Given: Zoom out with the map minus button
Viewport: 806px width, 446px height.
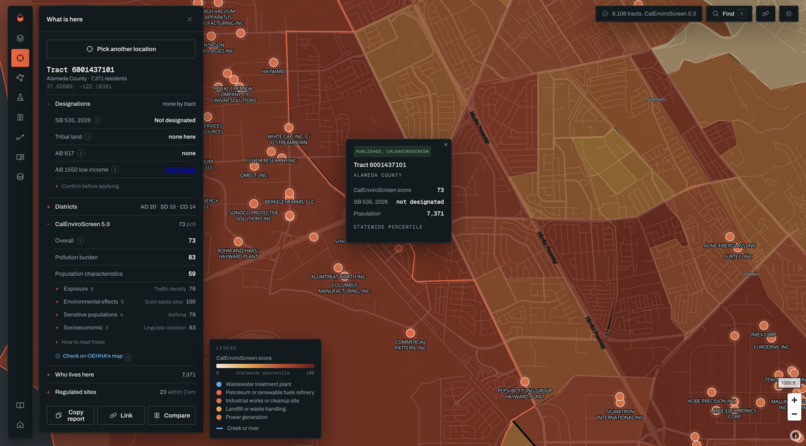Looking at the screenshot, I should (794, 414).
